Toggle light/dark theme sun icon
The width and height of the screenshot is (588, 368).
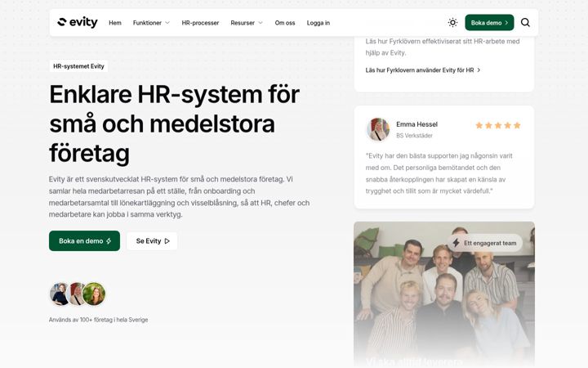pos(452,23)
